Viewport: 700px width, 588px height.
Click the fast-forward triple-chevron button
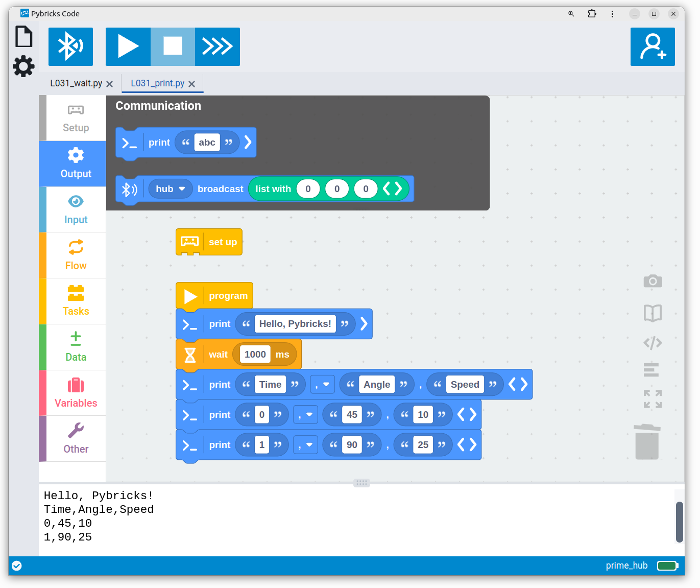pyautogui.click(x=218, y=46)
